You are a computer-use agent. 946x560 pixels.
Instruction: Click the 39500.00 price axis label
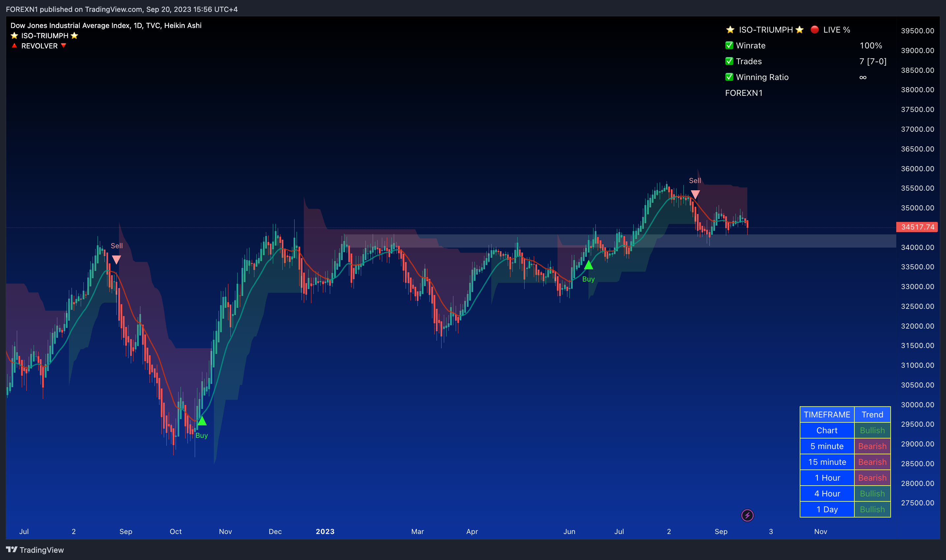[917, 31]
